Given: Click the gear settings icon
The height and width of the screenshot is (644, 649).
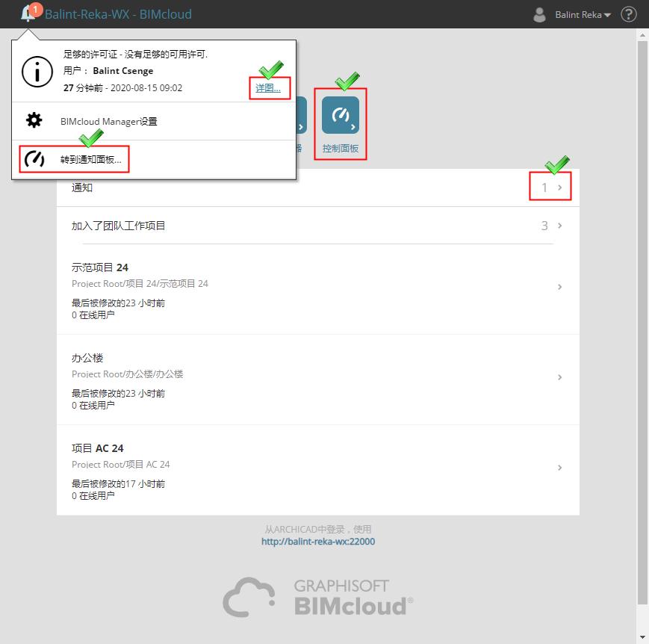Looking at the screenshot, I should click(x=34, y=120).
